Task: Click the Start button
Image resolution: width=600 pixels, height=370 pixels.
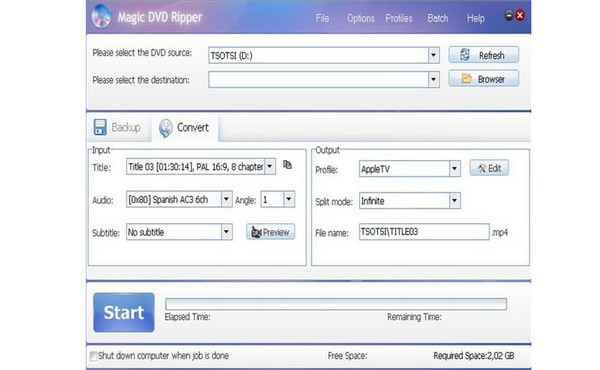Action: (124, 312)
